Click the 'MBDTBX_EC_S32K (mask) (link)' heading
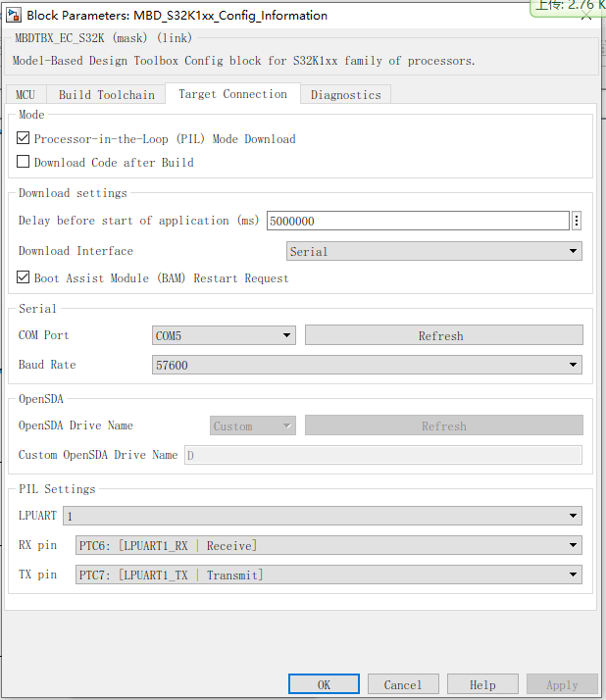 tap(104, 38)
